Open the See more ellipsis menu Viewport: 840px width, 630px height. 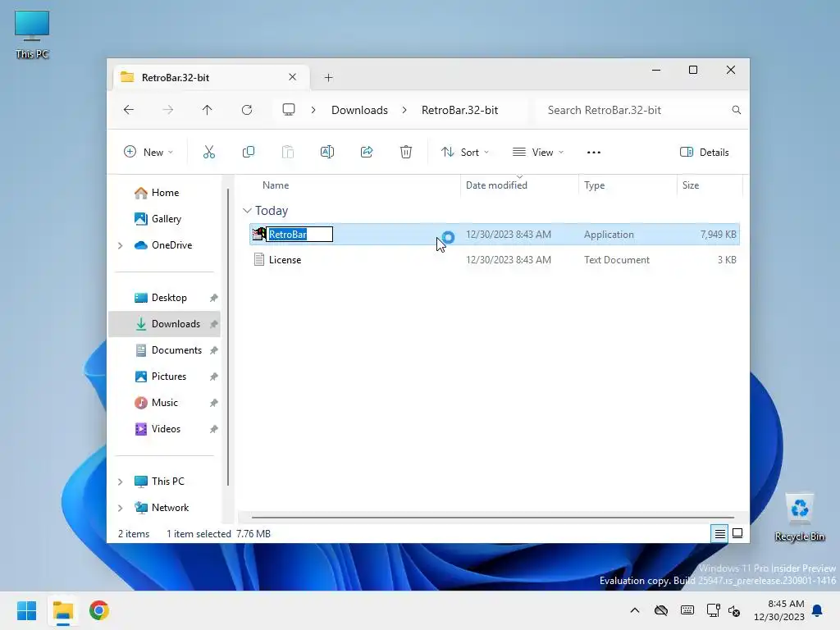pyautogui.click(x=594, y=152)
